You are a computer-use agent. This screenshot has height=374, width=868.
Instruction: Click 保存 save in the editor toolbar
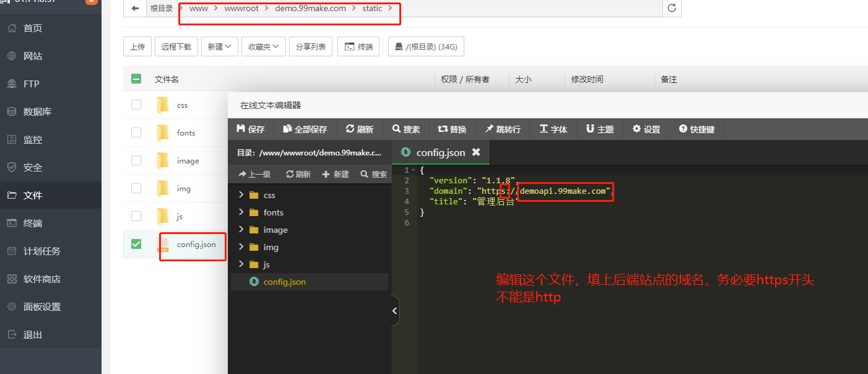click(251, 129)
